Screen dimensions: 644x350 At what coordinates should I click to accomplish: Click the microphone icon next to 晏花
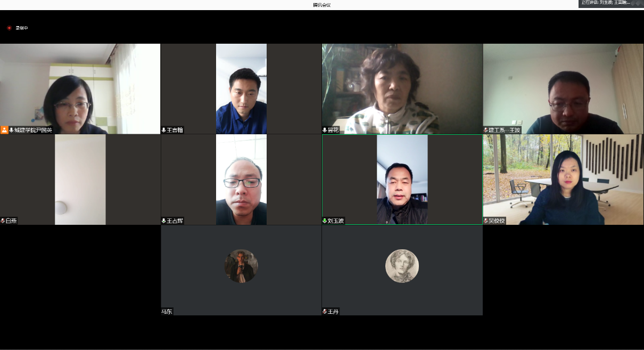[x=325, y=130]
